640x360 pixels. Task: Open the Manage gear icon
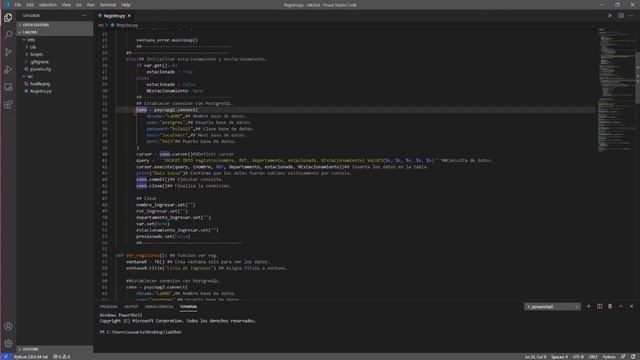tap(8, 343)
